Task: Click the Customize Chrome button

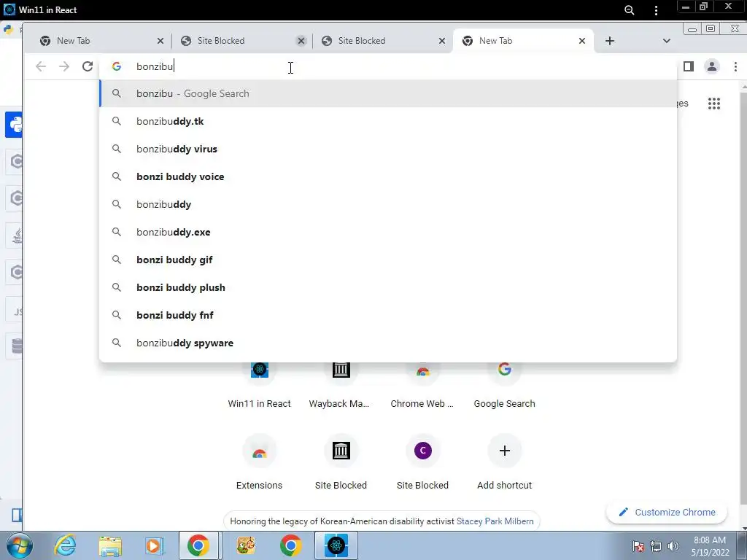Action: (x=667, y=513)
